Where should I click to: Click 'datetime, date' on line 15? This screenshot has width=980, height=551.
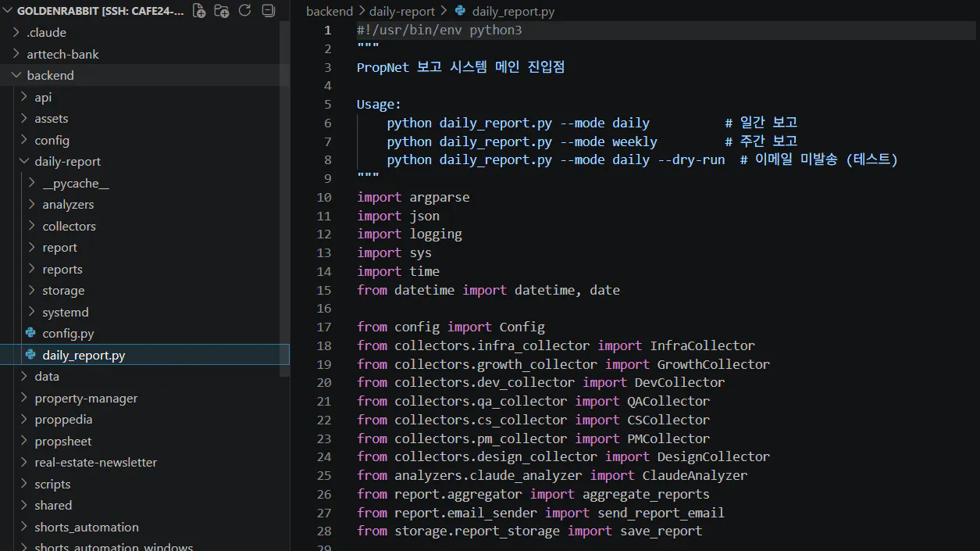click(x=567, y=290)
